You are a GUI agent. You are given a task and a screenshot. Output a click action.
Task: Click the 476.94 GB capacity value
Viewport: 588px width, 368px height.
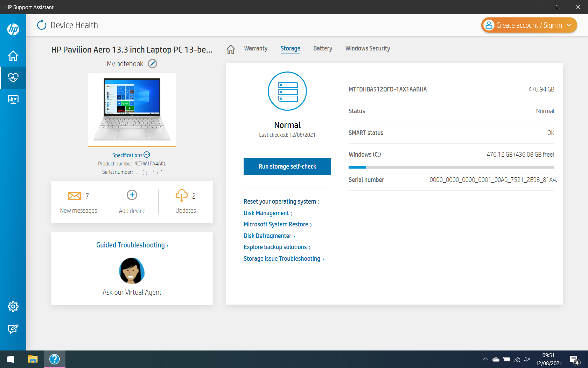tap(541, 89)
